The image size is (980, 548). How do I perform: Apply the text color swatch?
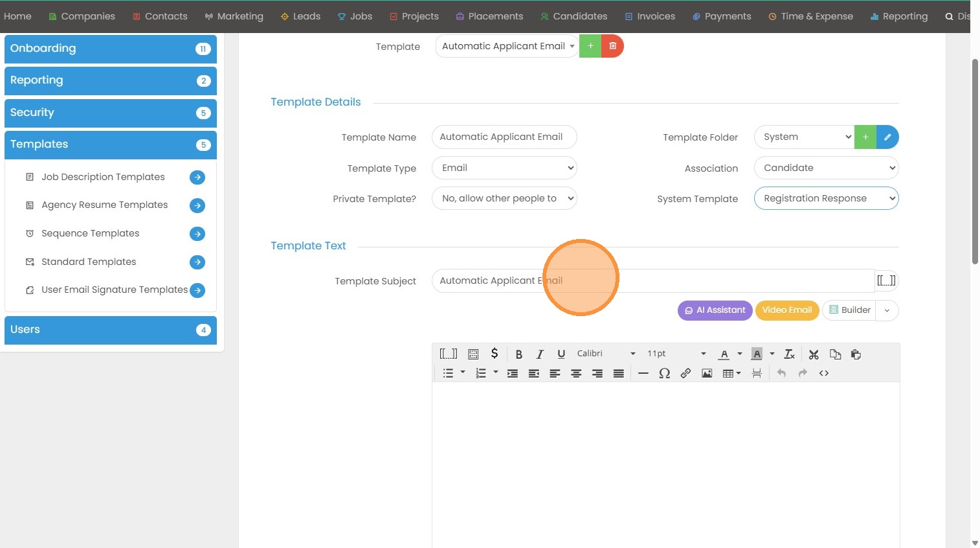[x=724, y=354]
